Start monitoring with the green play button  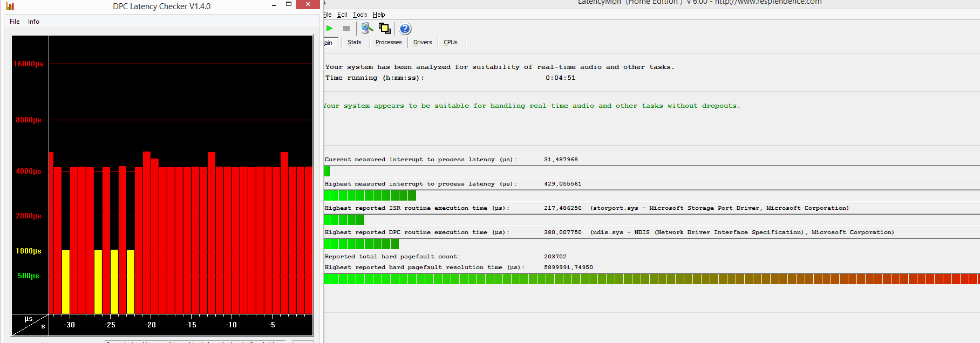point(329,29)
